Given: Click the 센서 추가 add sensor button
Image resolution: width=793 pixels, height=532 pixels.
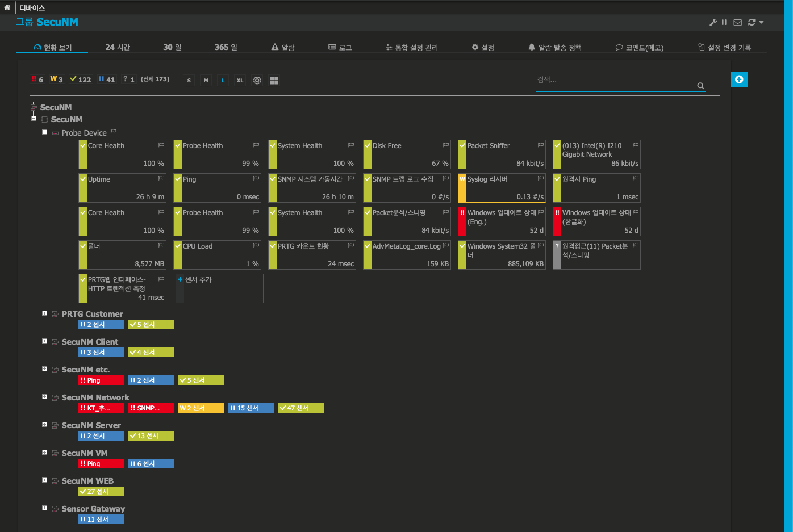Looking at the screenshot, I should 219,288.
